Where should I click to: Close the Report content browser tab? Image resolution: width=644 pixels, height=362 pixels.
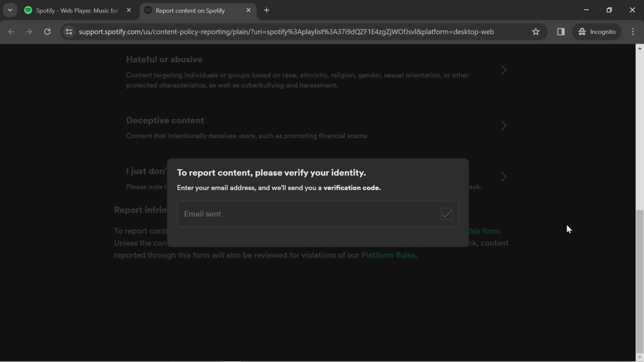click(x=249, y=10)
